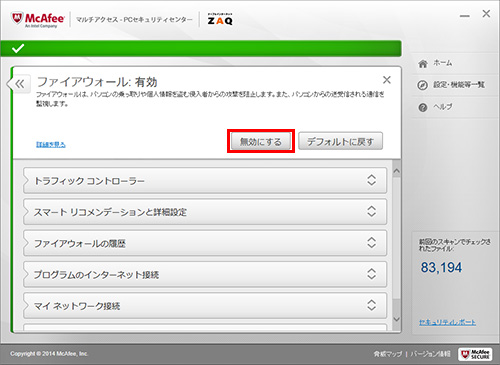500x365 pixels.
Task: Open the バージョン情報 footer link
Action: point(430,354)
